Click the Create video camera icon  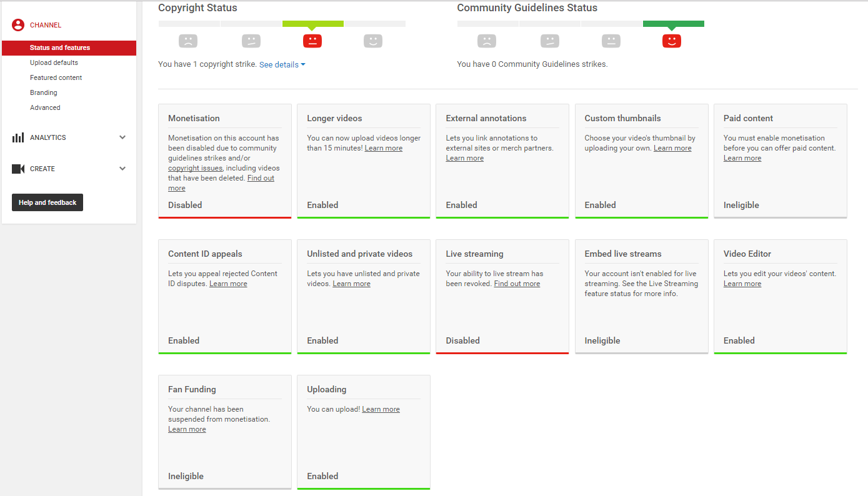(18, 169)
